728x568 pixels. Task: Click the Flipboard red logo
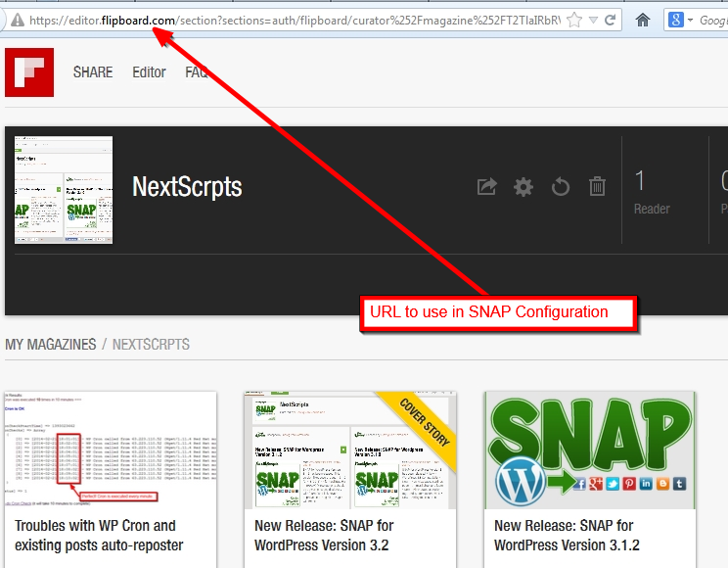(29, 72)
